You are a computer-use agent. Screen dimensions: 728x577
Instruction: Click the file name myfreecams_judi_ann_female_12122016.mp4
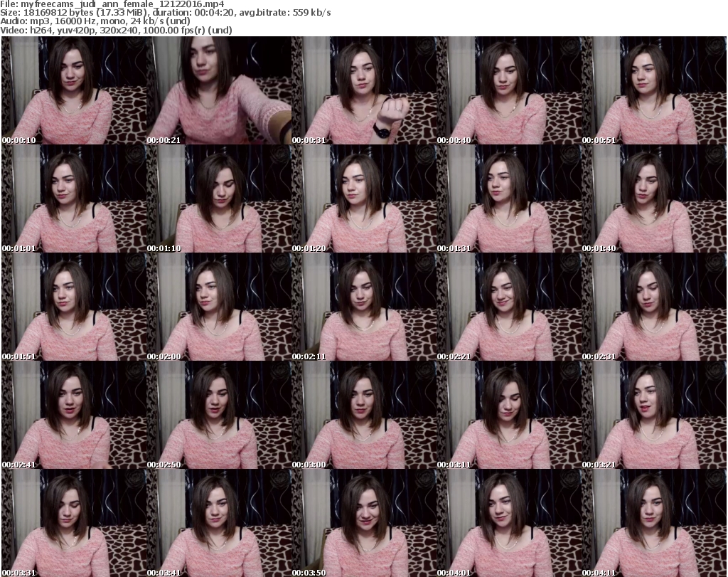122,4
